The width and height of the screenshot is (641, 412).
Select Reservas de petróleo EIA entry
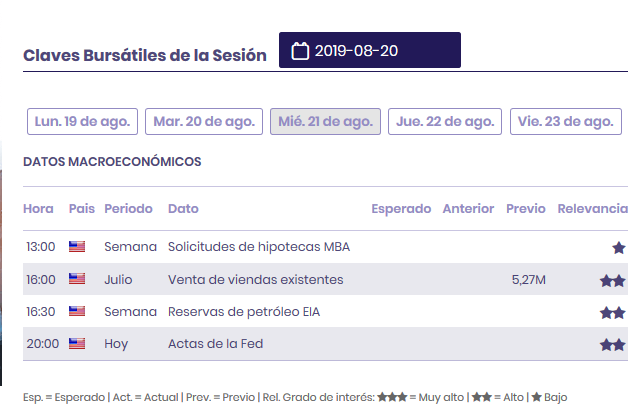pos(244,312)
